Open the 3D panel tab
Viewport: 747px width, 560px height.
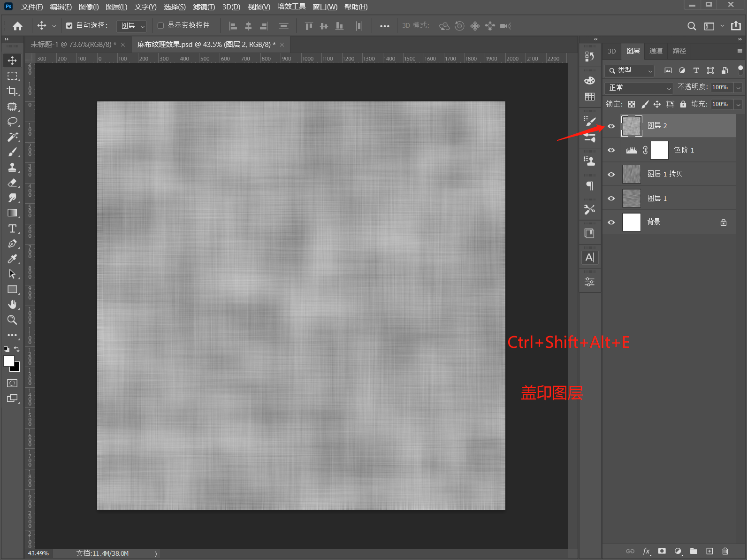(612, 51)
